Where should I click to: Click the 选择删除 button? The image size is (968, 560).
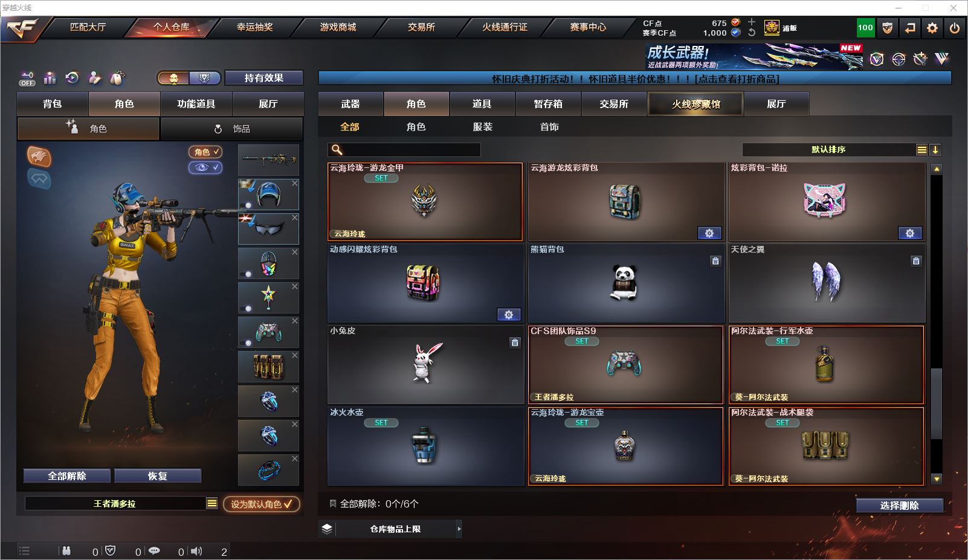(x=899, y=506)
